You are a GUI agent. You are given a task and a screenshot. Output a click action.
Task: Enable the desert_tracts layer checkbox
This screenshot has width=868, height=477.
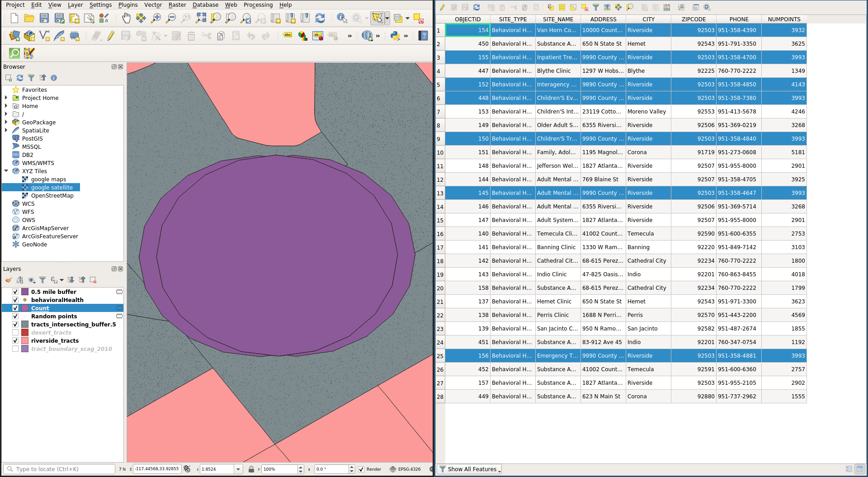point(15,332)
